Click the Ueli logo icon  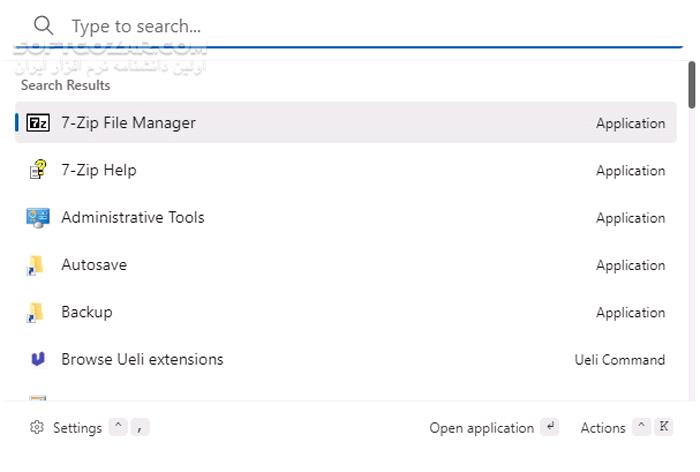(38, 359)
